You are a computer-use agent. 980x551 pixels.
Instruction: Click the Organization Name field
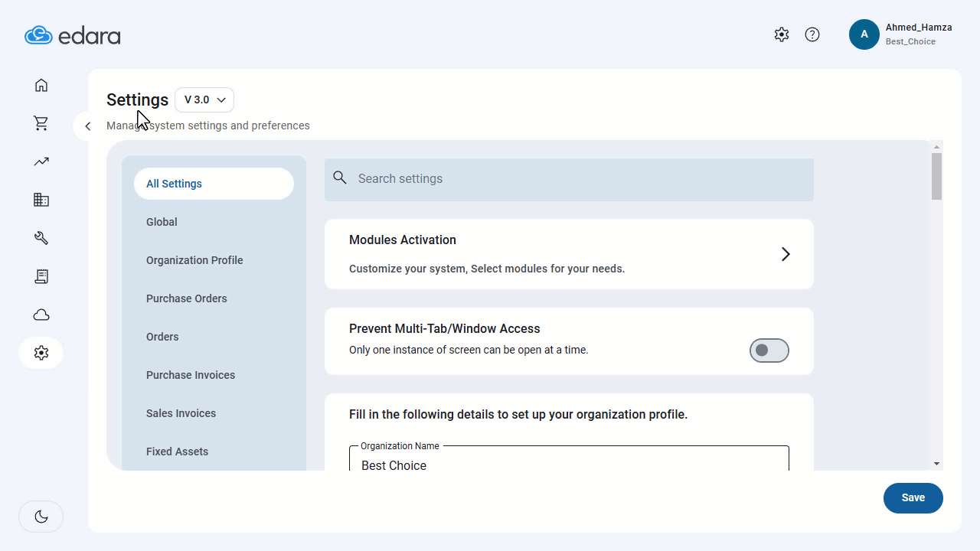[569, 458]
